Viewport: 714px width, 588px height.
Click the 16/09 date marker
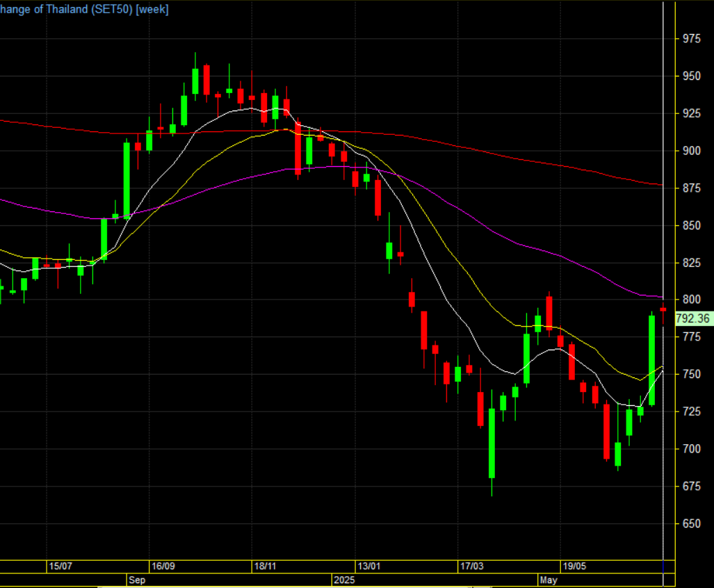coord(163,566)
